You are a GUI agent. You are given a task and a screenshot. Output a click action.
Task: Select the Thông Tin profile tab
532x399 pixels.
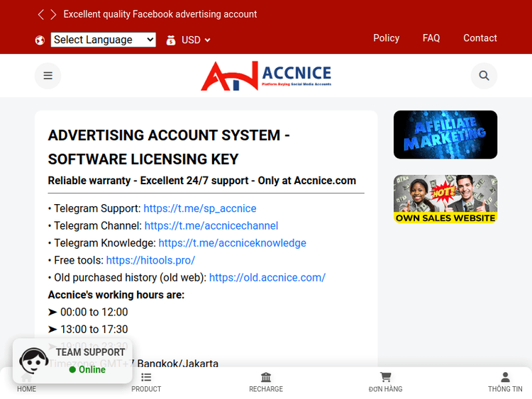click(505, 383)
